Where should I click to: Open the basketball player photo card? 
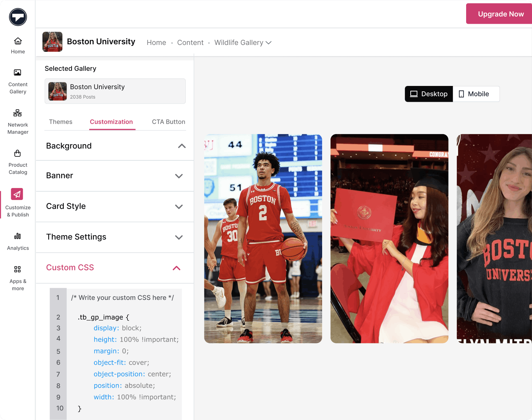pos(263,238)
